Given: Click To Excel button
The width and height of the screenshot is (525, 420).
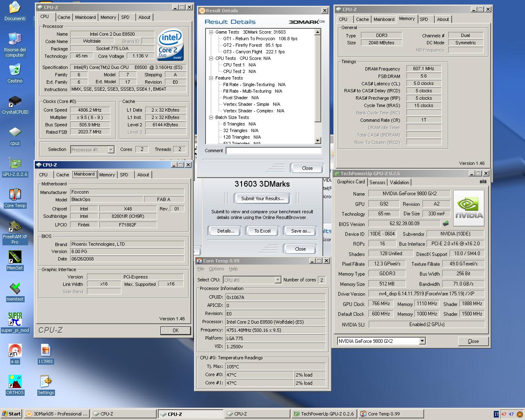Looking at the screenshot, I should click(x=262, y=231).
